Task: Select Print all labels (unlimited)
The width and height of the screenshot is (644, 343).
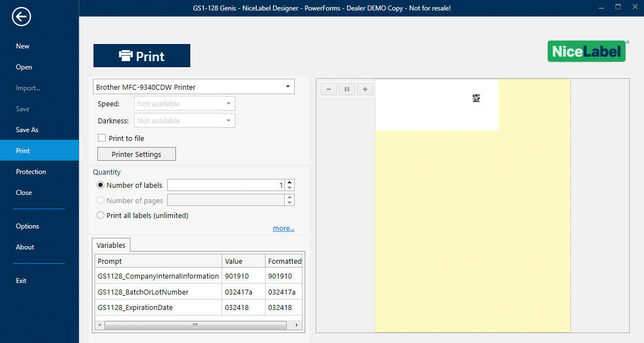Action: click(x=101, y=215)
